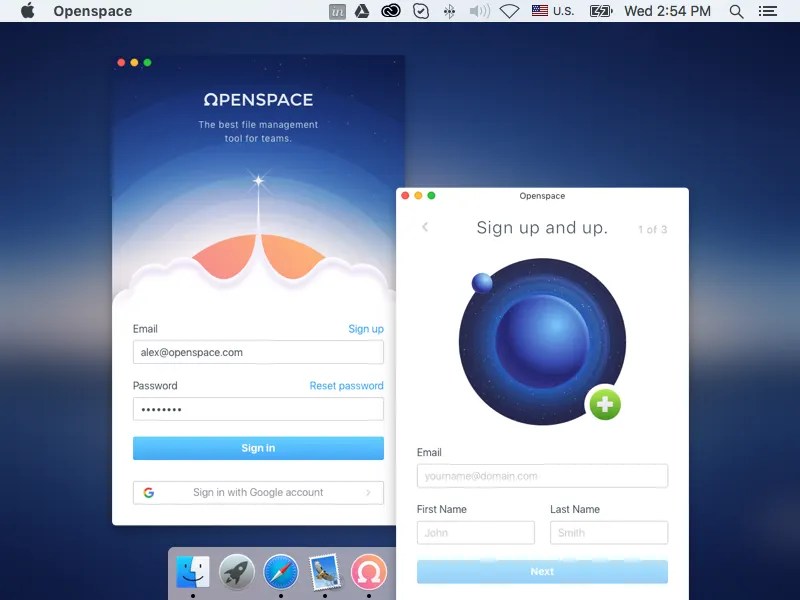
Task: Open Notification Center from the menu bar
Action: pyautogui.click(x=766, y=11)
